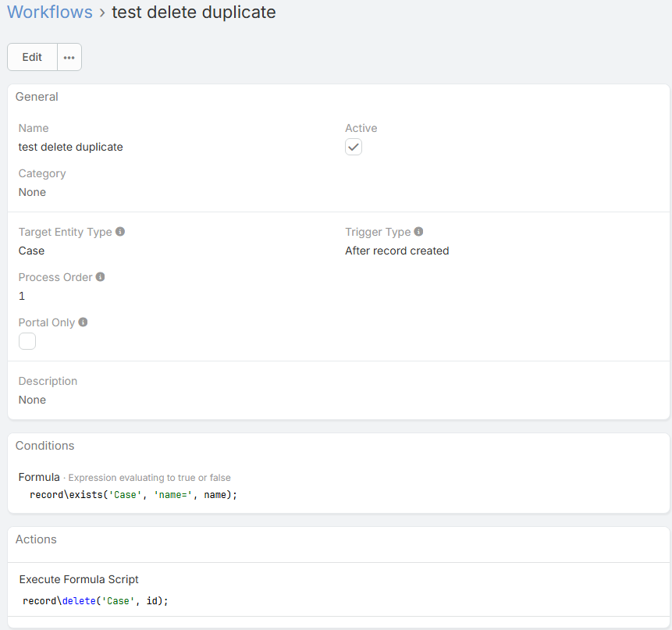This screenshot has height=630, width=672.
Task: Click the Description value None
Action: (32, 400)
